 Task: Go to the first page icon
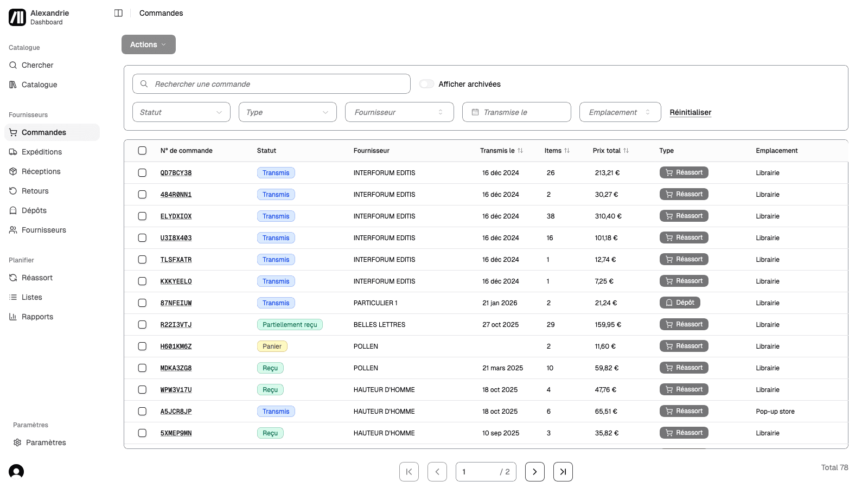coord(409,472)
